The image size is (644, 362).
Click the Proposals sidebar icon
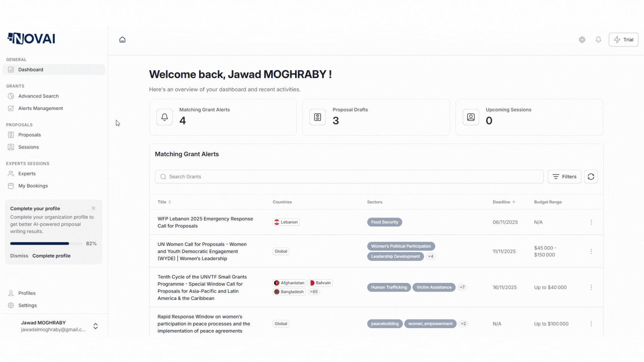point(11,135)
